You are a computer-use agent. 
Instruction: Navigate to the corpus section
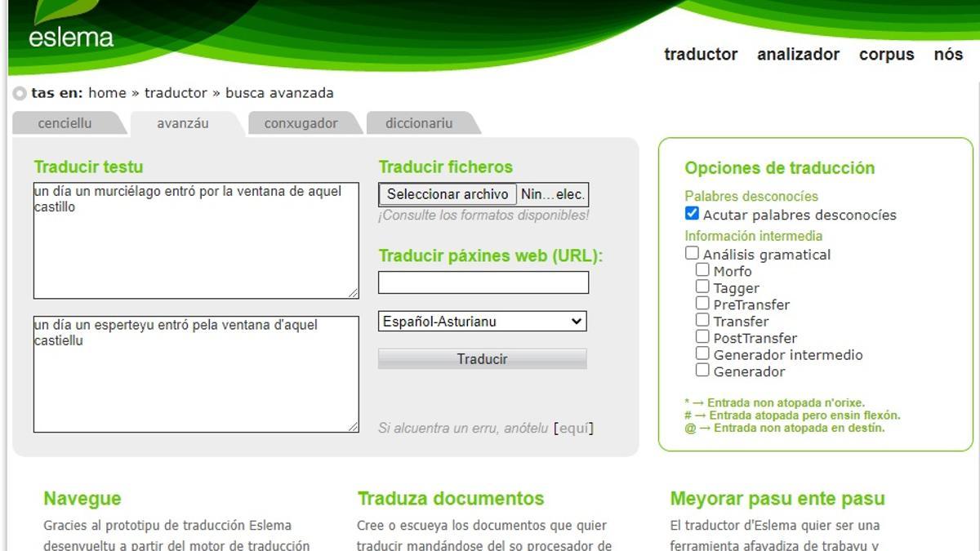[886, 54]
